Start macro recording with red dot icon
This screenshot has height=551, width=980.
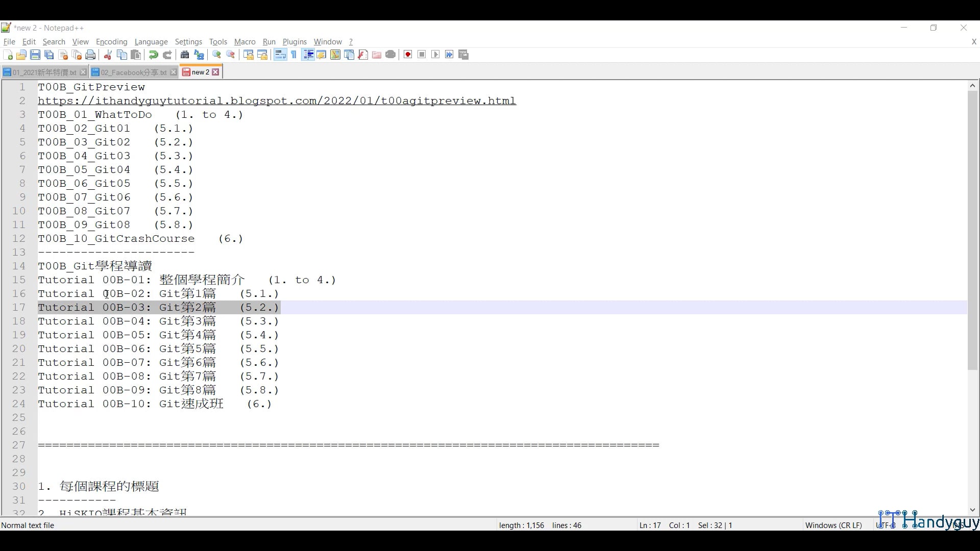pos(408,55)
